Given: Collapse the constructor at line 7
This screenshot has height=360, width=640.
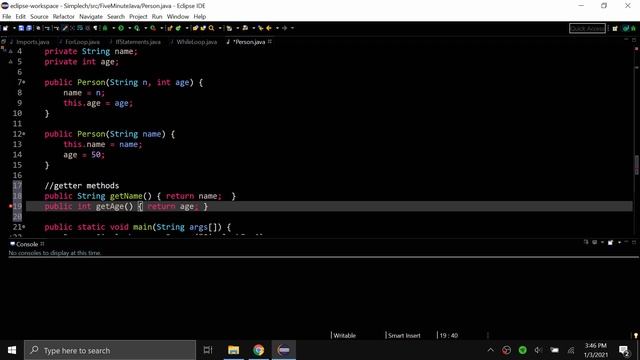Looking at the screenshot, I should click(24, 82).
